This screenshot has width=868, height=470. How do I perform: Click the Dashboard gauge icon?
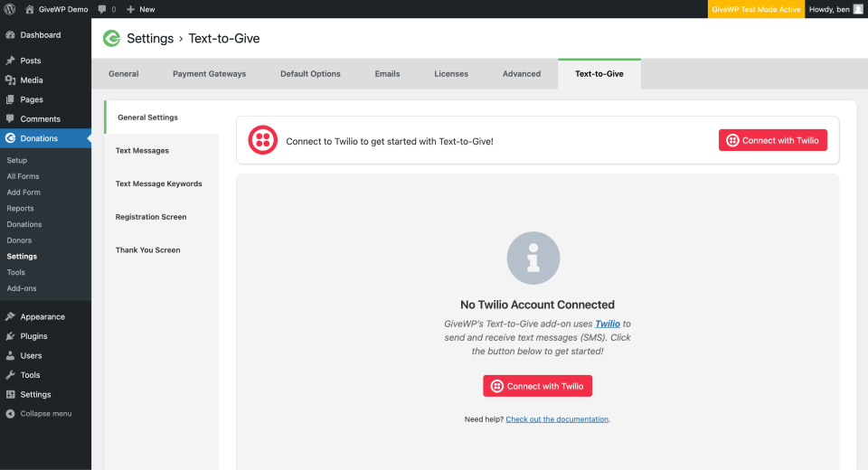pyautogui.click(x=10, y=35)
